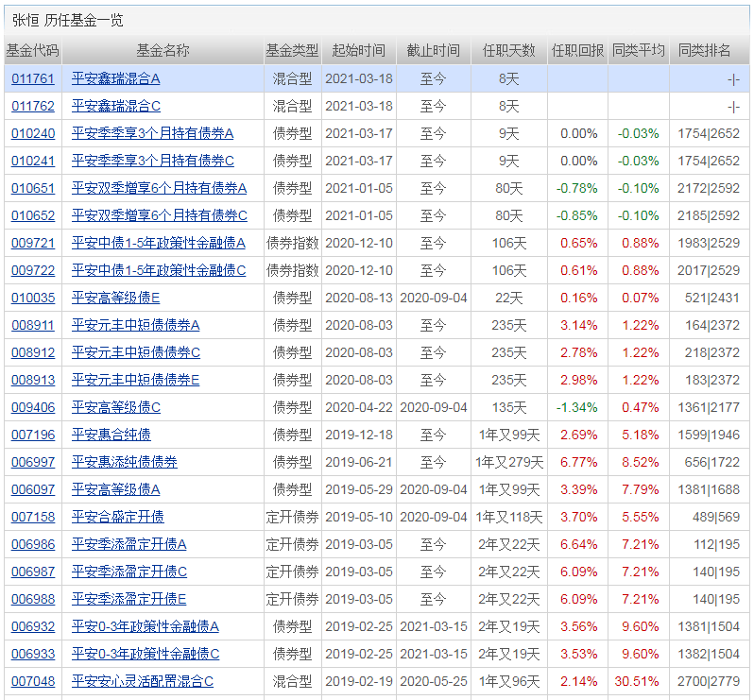Open fund code link 010035
Image resolution: width=754 pixels, height=700 pixels.
(x=33, y=299)
